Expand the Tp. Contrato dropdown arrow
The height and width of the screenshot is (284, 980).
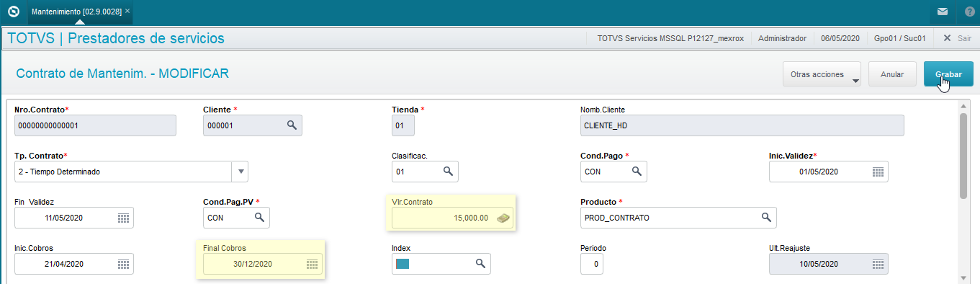pyautogui.click(x=241, y=172)
